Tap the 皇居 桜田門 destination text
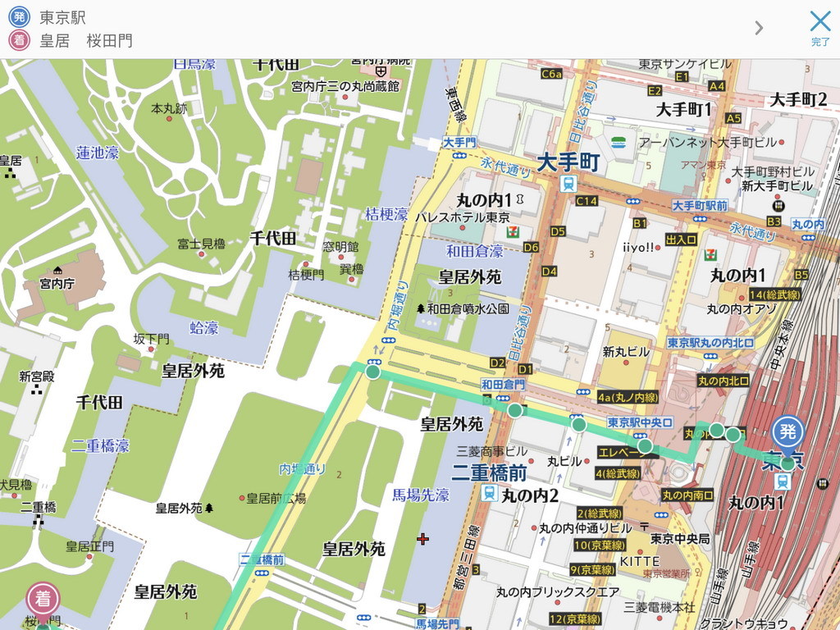 click(x=85, y=41)
